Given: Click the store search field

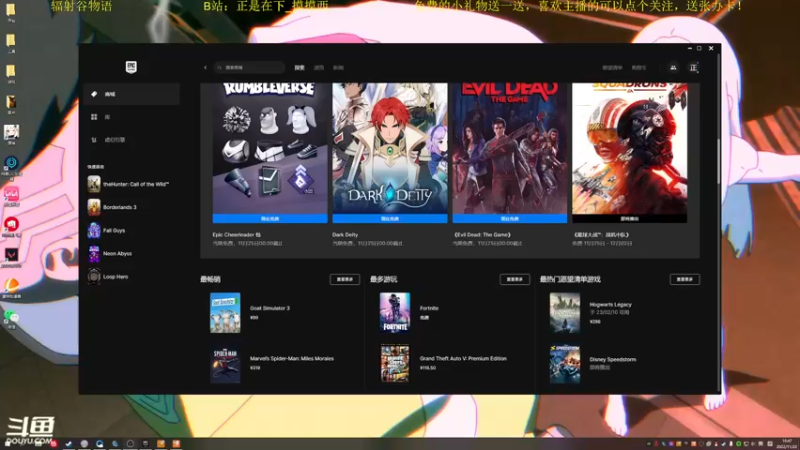Looking at the screenshot, I should (249, 67).
